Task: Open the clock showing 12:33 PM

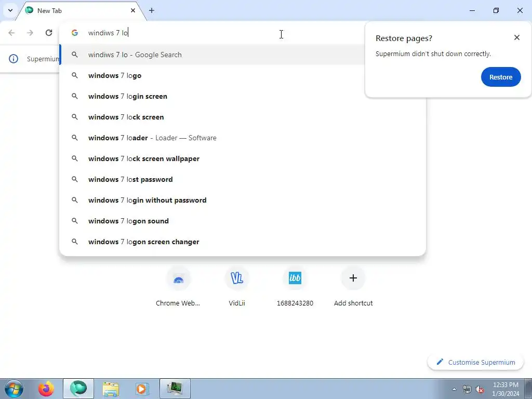Action: (506, 389)
